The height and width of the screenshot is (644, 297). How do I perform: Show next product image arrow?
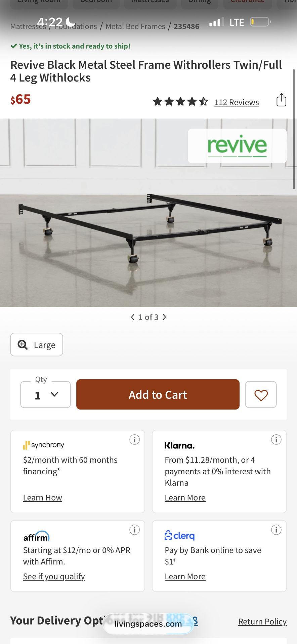(x=164, y=317)
